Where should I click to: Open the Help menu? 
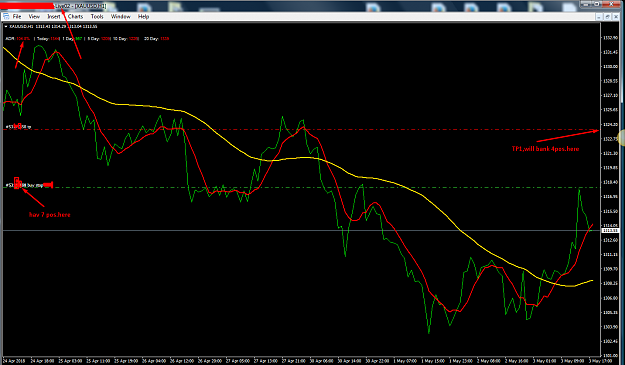tap(143, 16)
